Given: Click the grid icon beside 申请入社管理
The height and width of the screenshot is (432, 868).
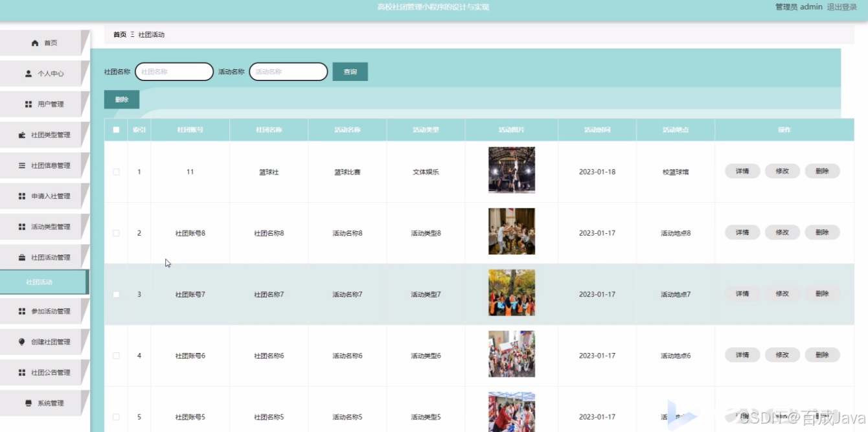Looking at the screenshot, I should [x=22, y=196].
